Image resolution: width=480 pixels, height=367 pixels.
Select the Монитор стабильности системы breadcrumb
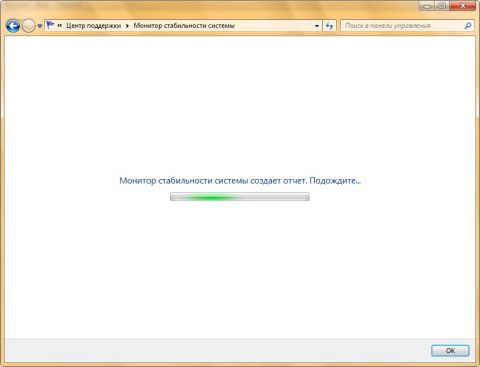click(184, 25)
